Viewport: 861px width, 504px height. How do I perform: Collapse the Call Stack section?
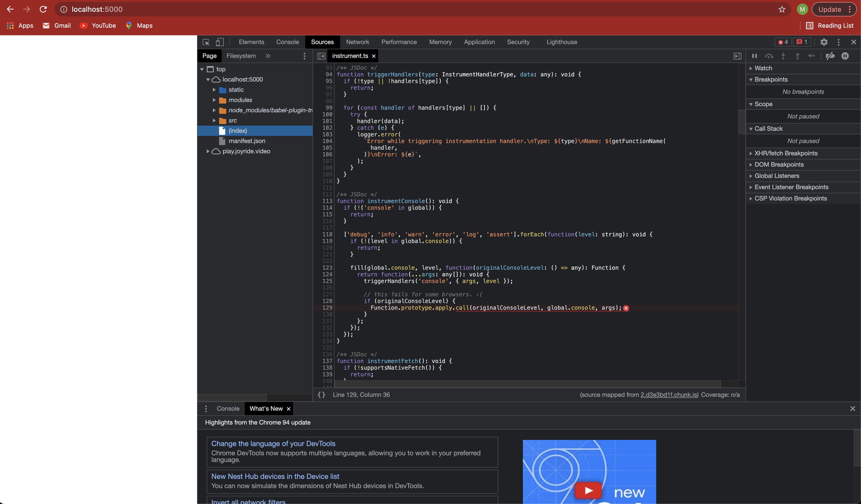click(x=803, y=129)
